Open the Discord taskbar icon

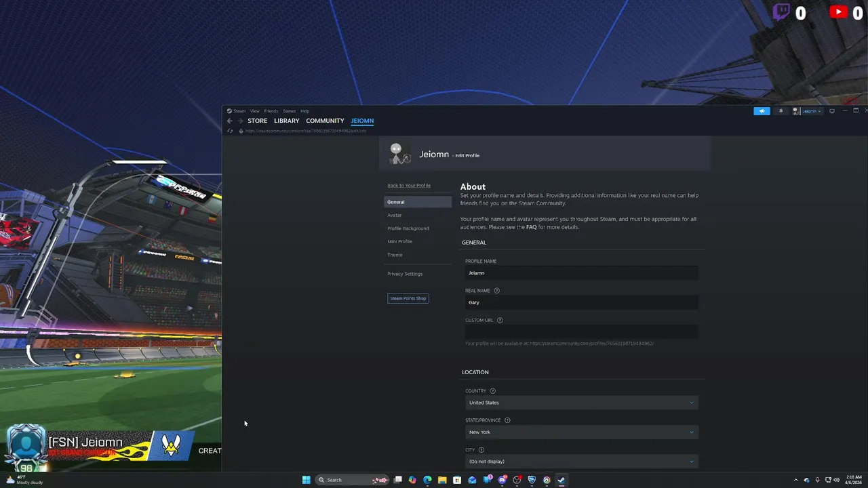pos(502,480)
